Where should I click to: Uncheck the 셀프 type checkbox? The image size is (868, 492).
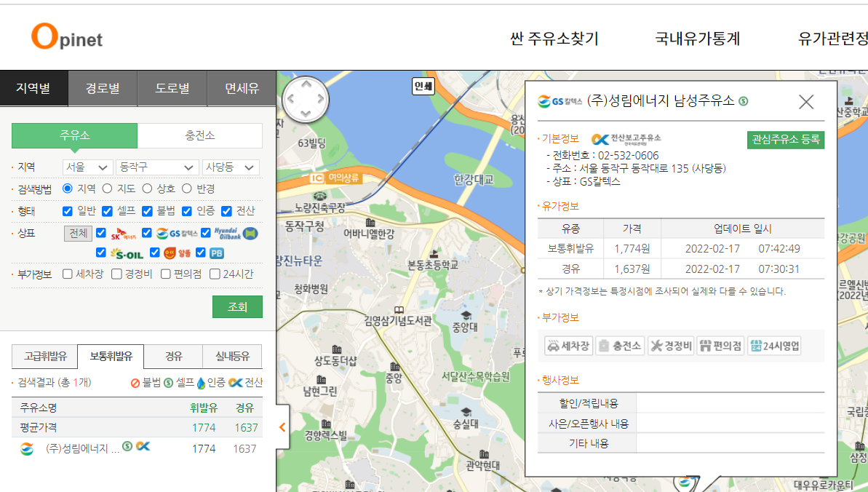tap(108, 211)
